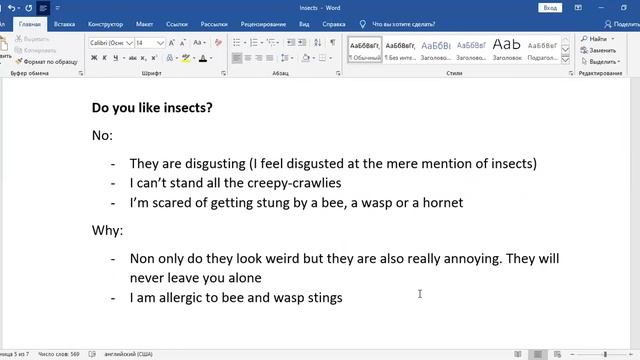Viewport: 640px width, 360px height.
Task: Click the word count (Число слов: 569)
Action: (59, 354)
